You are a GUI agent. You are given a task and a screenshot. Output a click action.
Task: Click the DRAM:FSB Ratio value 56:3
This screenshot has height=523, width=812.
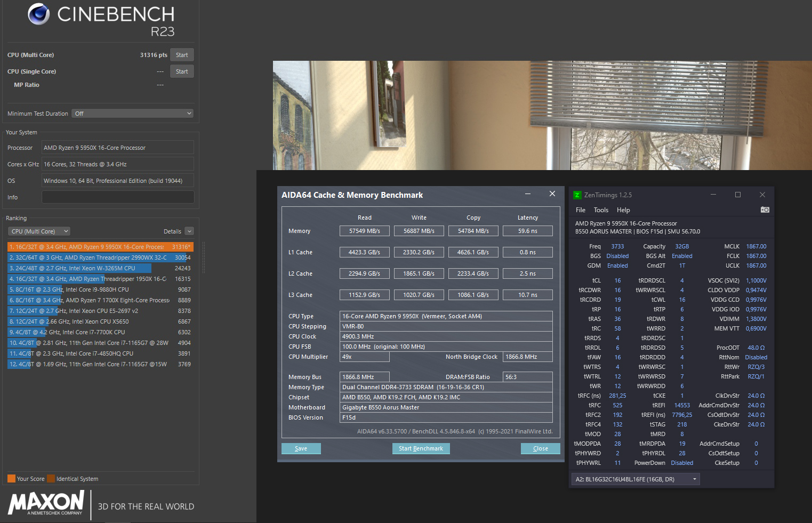coord(528,377)
